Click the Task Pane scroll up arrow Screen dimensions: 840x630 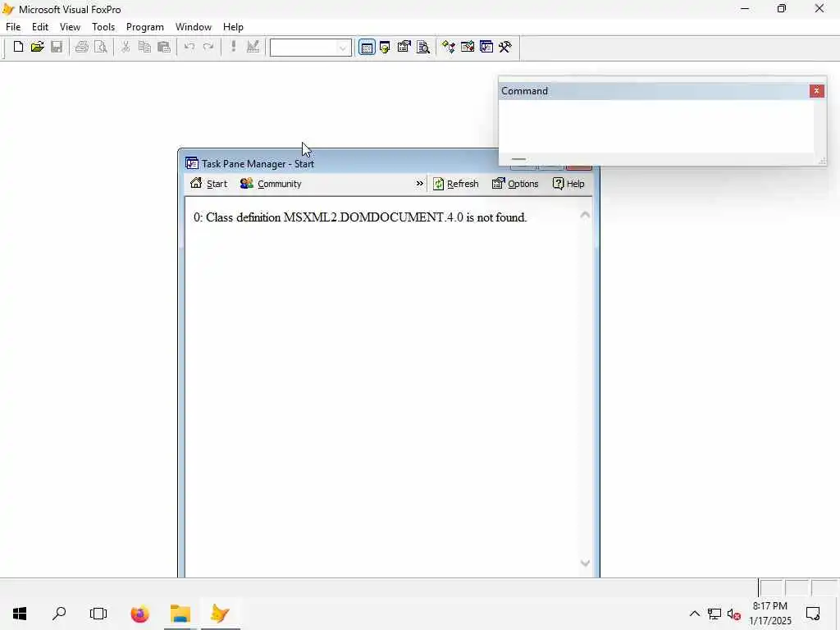pos(585,215)
